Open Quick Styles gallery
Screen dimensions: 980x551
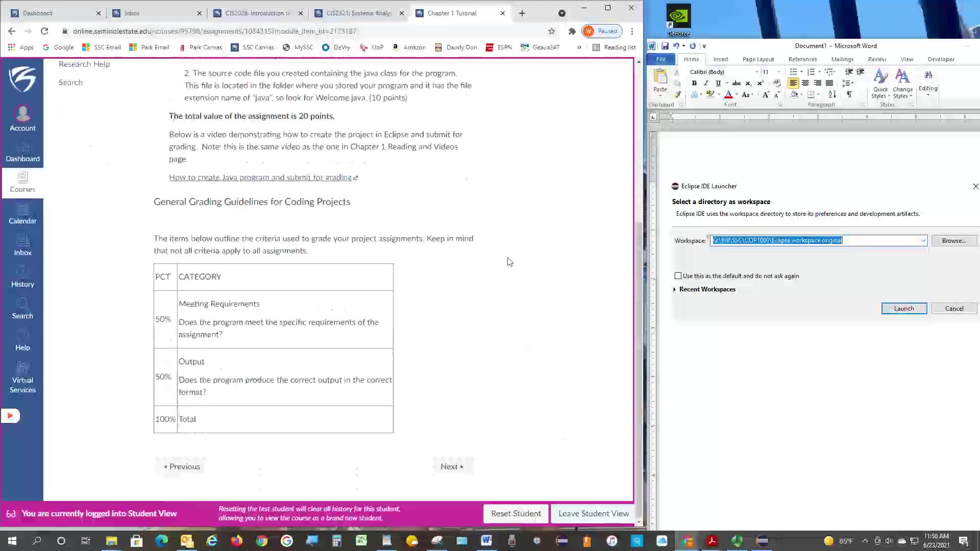(880, 84)
